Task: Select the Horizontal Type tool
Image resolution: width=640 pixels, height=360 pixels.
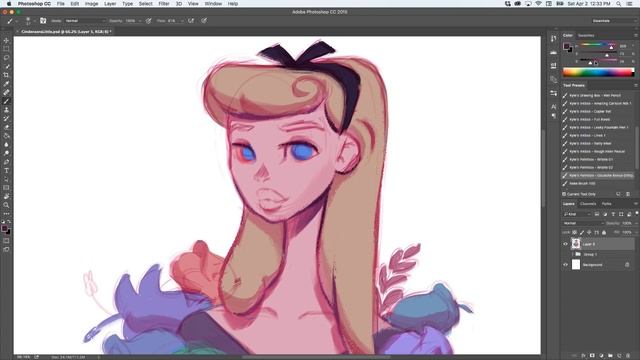Action: (6, 171)
